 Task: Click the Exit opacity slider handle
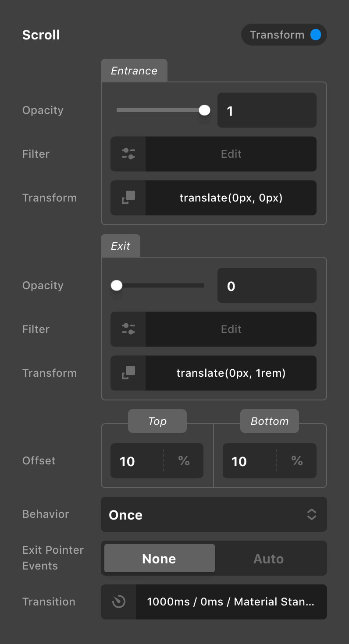point(116,286)
